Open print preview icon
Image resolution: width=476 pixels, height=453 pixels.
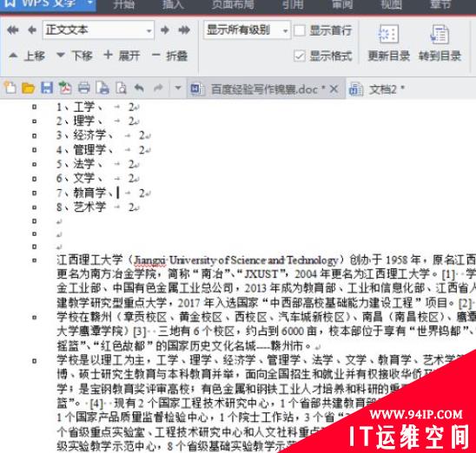[x=121, y=89]
